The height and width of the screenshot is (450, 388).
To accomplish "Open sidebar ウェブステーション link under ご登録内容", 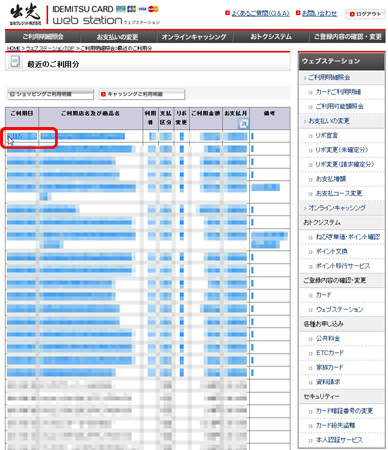I will 339,309.
